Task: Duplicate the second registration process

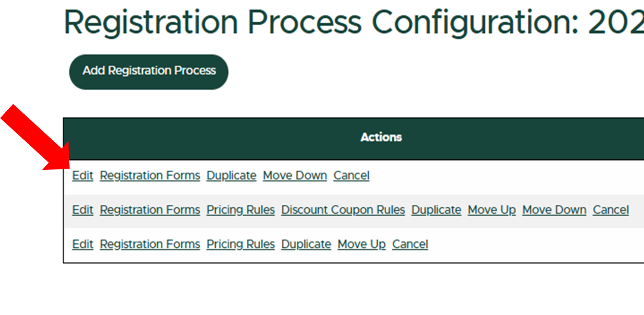Action: coord(436,210)
